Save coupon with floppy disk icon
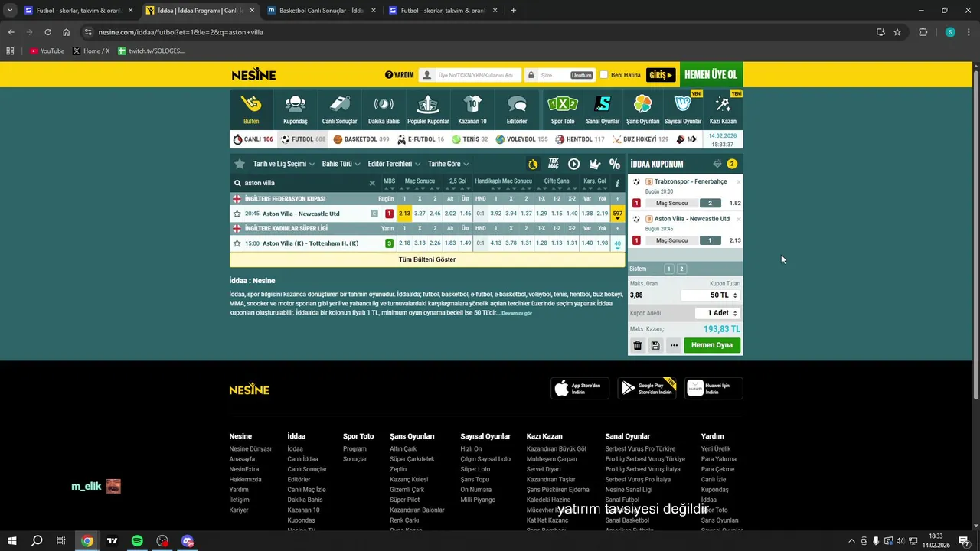 [655, 345]
